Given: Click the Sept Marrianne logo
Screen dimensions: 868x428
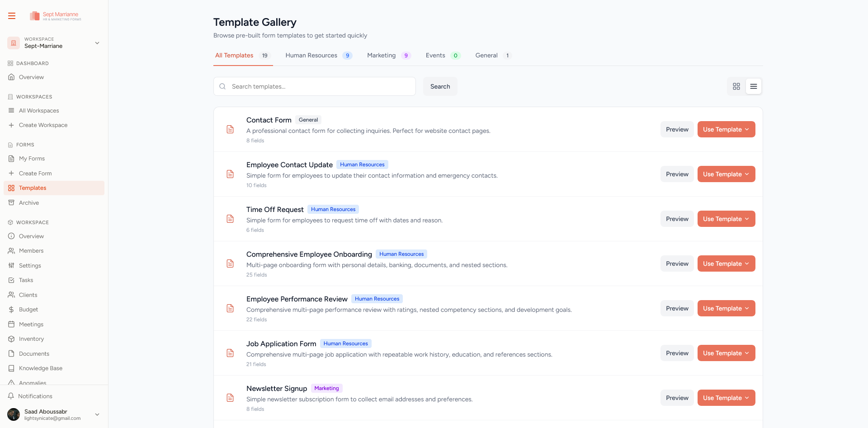Looking at the screenshot, I should tap(55, 16).
